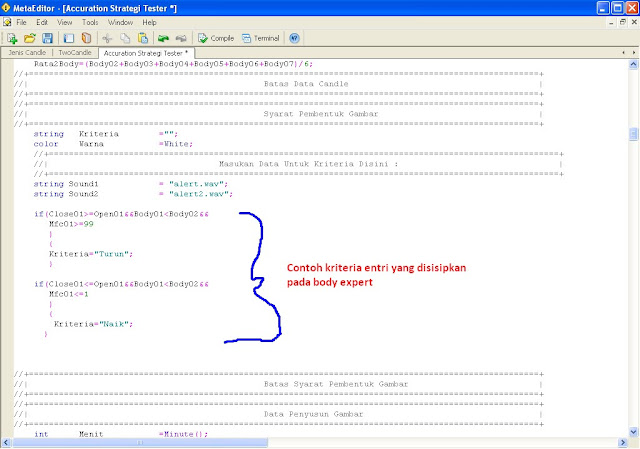Open the Tools menu

point(90,22)
